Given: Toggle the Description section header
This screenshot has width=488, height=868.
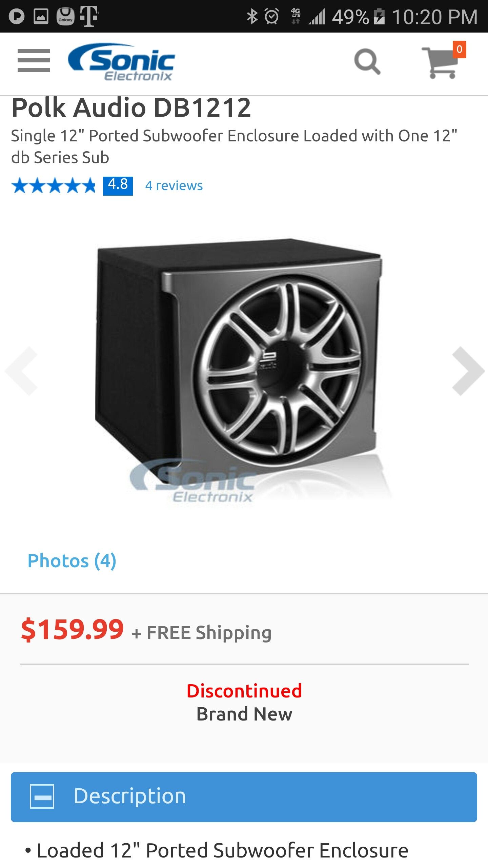Looking at the screenshot, I should 244,797.
